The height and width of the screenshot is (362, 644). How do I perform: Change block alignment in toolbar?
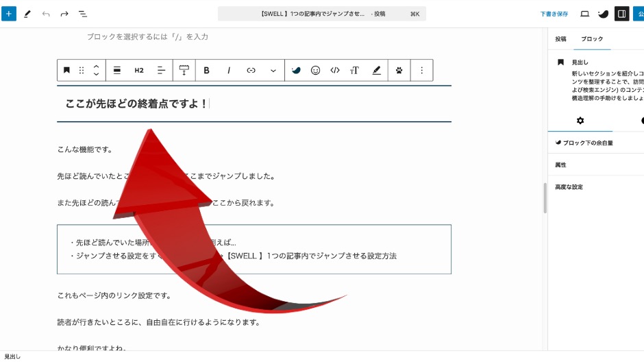pos(117,70)
